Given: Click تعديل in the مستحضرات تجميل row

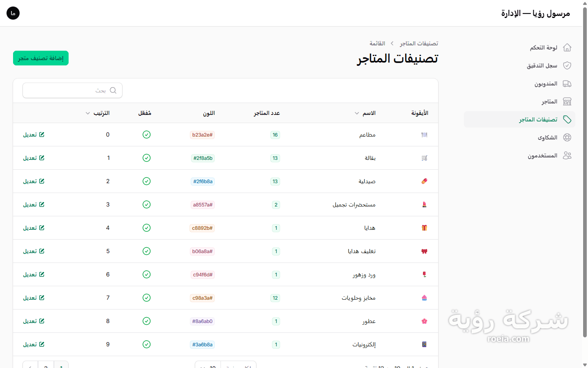Looking at the screenshot, I should (34, 204).
